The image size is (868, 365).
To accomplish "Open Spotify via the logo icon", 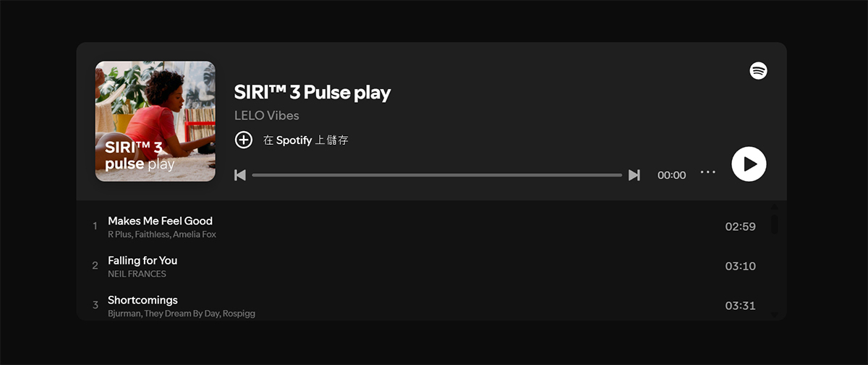I will 758,71.
